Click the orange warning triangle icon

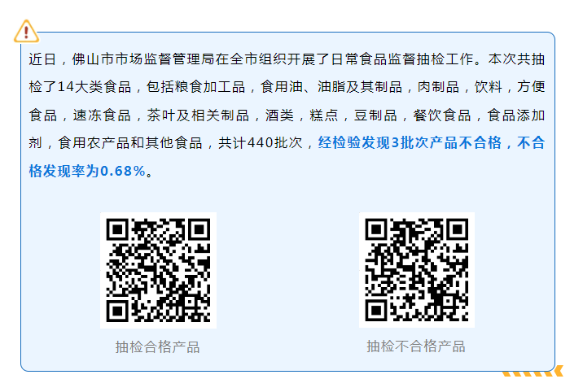coord(26,31)
